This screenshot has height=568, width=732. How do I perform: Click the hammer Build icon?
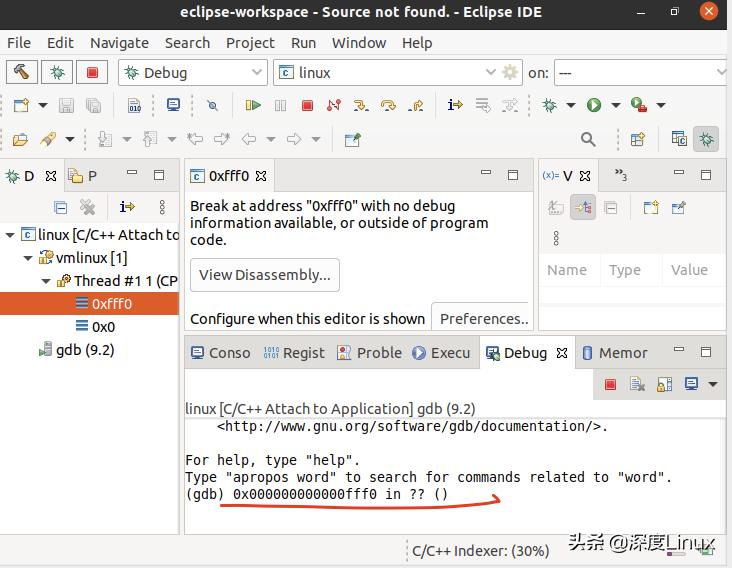22,73
